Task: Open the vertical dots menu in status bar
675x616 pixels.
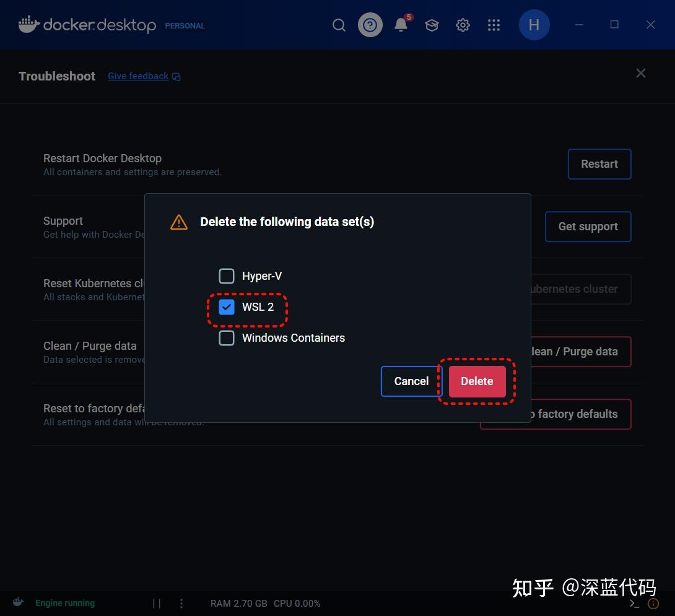Action: pyautogui.click(x=181, y=603)
